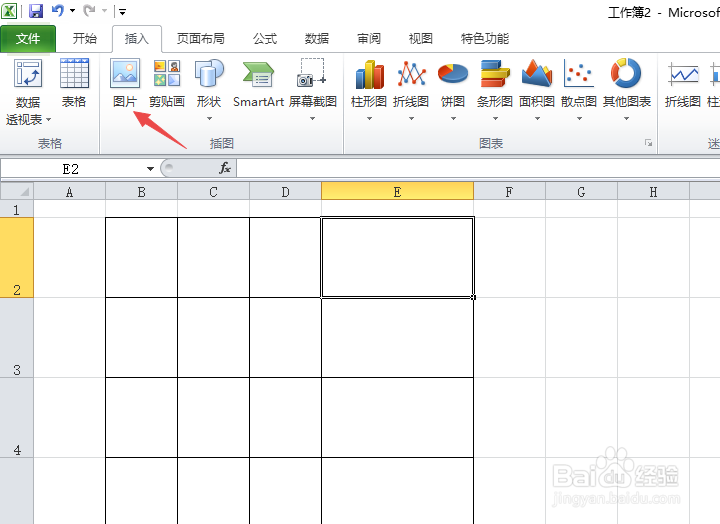This screenshot has width=720, height=524.
Task: Expand the Shapes (形状) dropdown arrow
Action: pyautogui.click(x=209, y=118)
